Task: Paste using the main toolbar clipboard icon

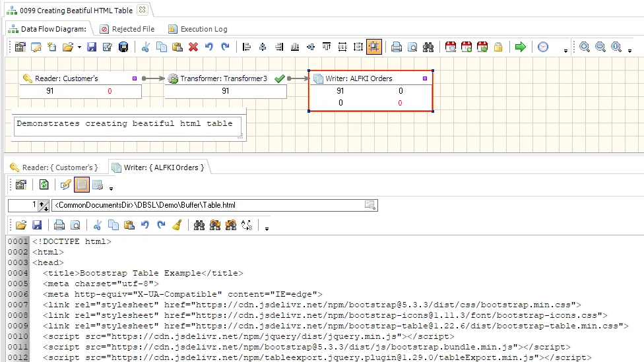Action: click(177, 47)
